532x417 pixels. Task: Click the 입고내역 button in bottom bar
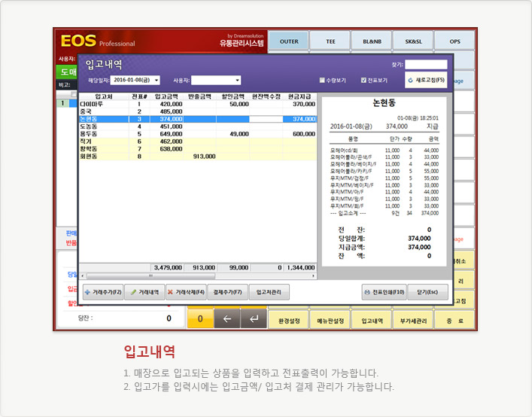pyautogui.click(x=372, y=321)
